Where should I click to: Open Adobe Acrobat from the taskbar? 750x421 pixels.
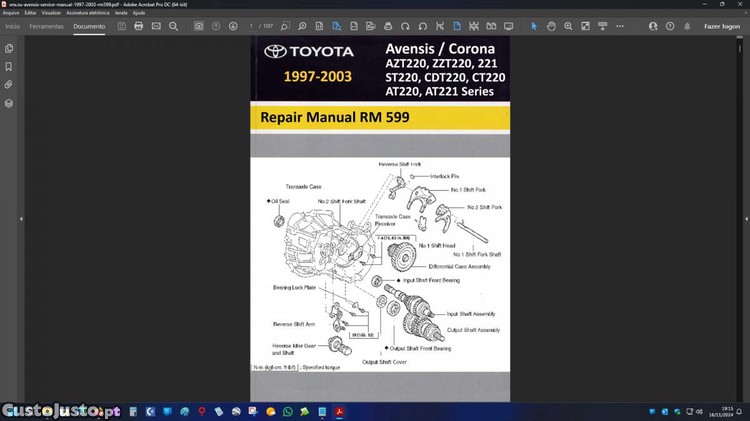(x=339, y=411)
